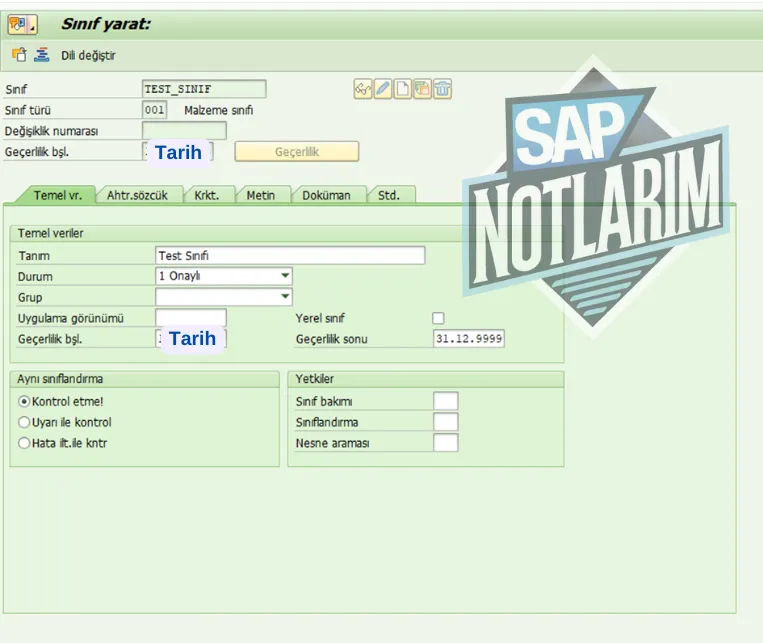
Task: Click the Geçerlilik button
Action: point(297,151)
